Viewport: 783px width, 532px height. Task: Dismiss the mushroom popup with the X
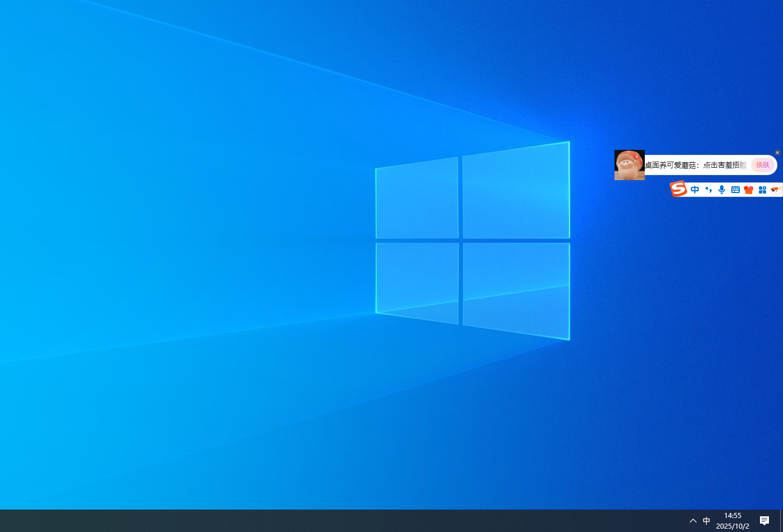click(x=777, y=152)
